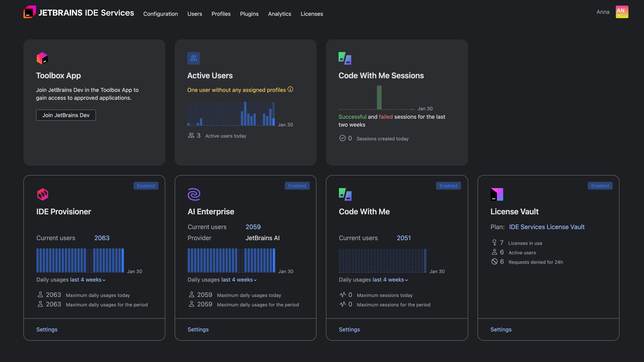The width and height of the screenshot is (644, 362).
Task: Click the AI Enterprise swirl icon
Action: click(x=194, y=194)
